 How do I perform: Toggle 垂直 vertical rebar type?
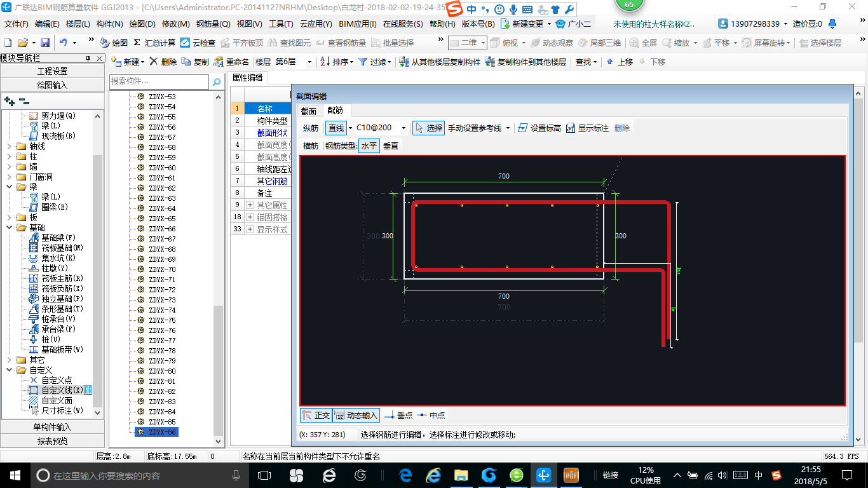pyautogui.click(x=391, y=146)
